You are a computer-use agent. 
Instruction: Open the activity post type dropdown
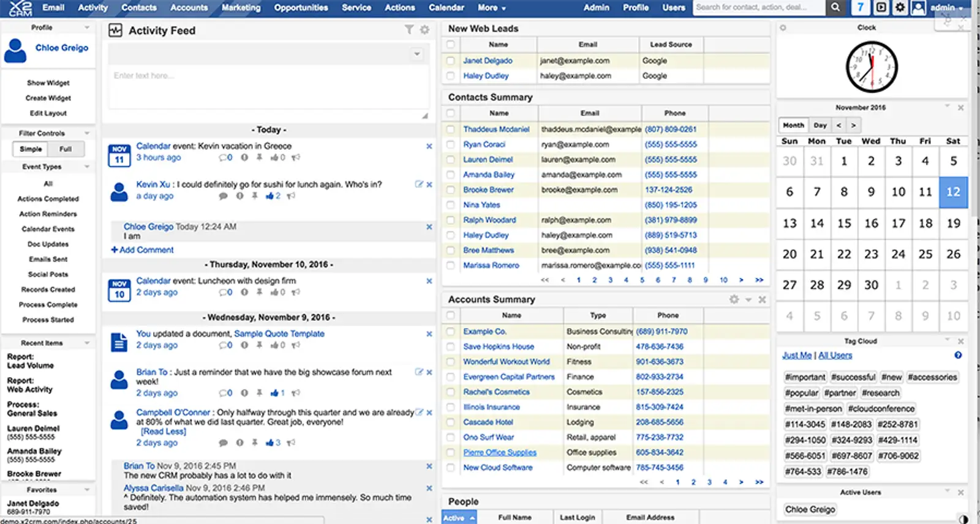(417, 54)
